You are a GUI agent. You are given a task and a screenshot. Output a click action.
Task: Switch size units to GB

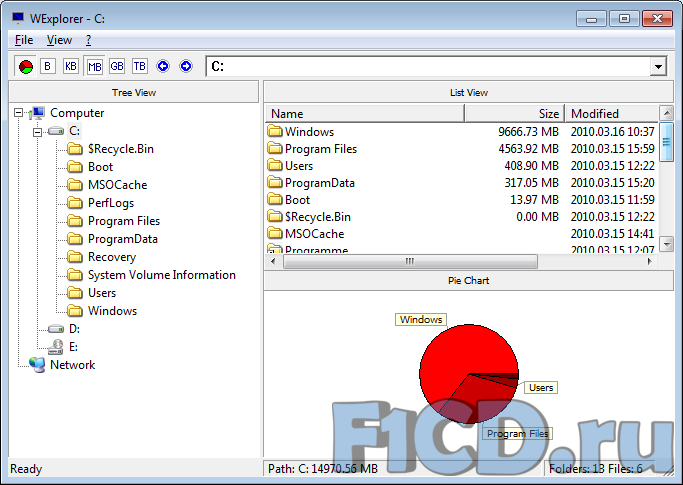[117, 66]
